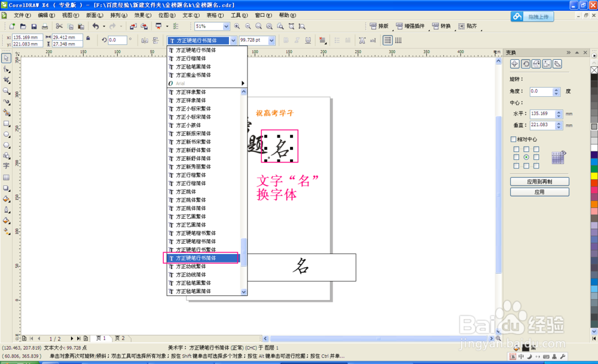The height and width of the screenshot is (364, 598).
Task: Open a file with the folder icon
Action: tap(23, 26)
